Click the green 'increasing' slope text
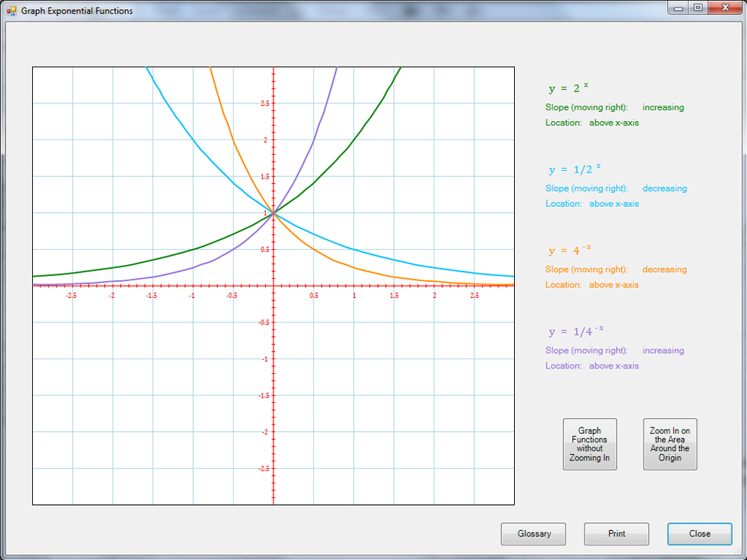Screen dimensions: 747x560 coord(663,107)
